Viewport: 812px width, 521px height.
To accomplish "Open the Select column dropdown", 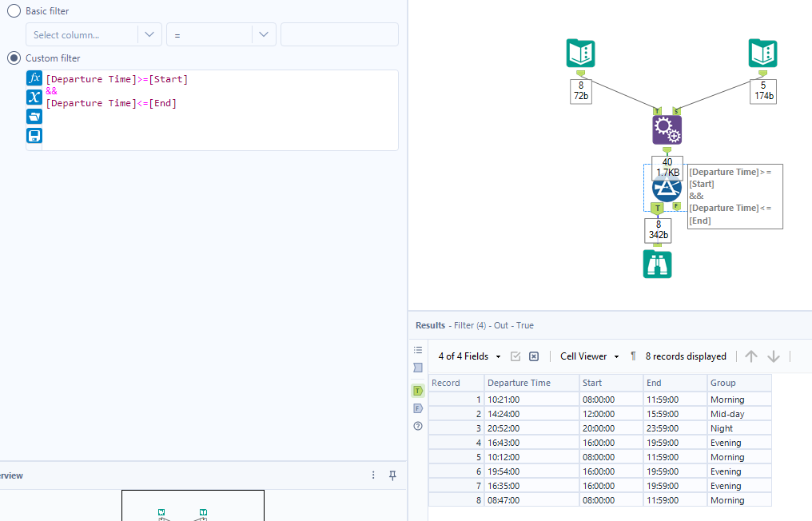I will point(88,34).
